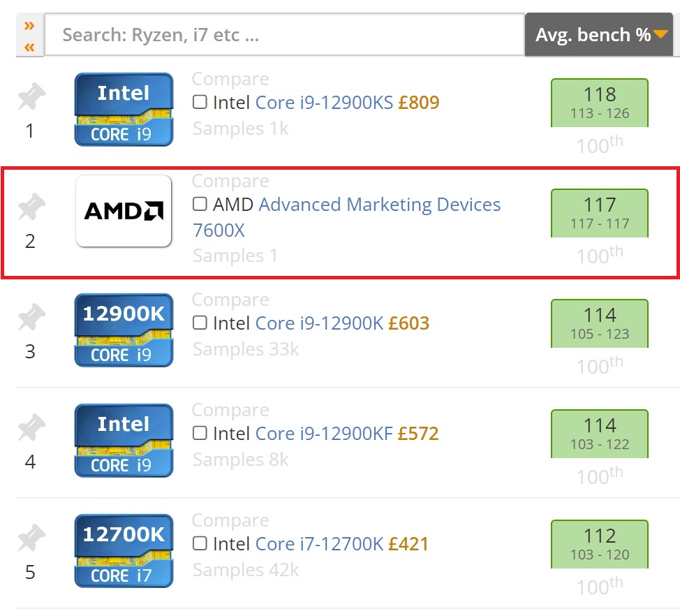Click the 12900K Core i9 badge icon
680x616 pixels.
coord(124,330)
